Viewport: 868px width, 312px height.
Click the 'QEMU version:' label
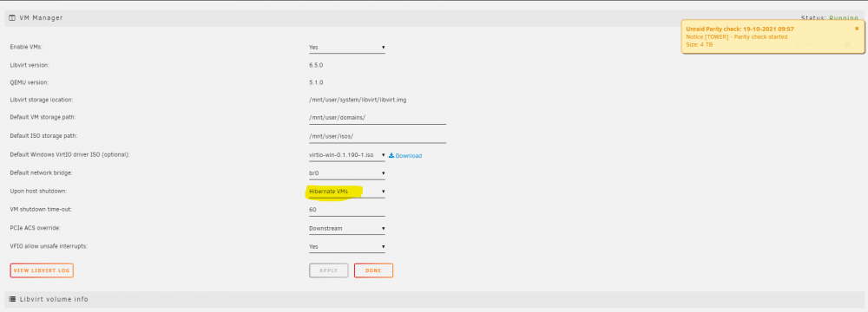click(x=30, y=83)
